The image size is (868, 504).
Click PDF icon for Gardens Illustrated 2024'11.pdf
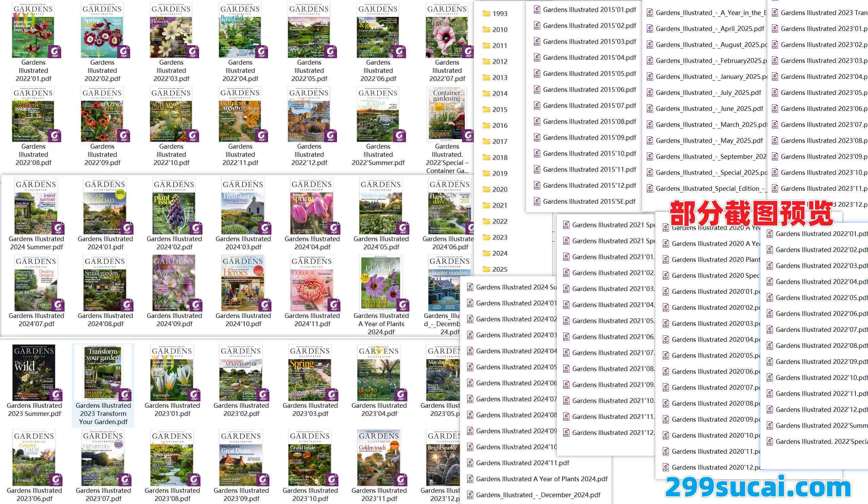click(x=470, y=463)
